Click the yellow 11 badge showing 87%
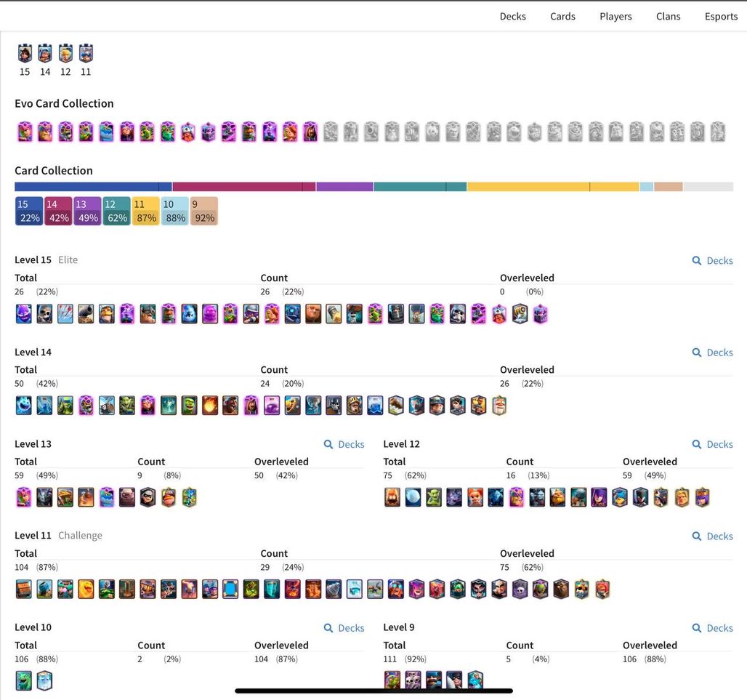 pyautogui.click(x=146, y=211)
